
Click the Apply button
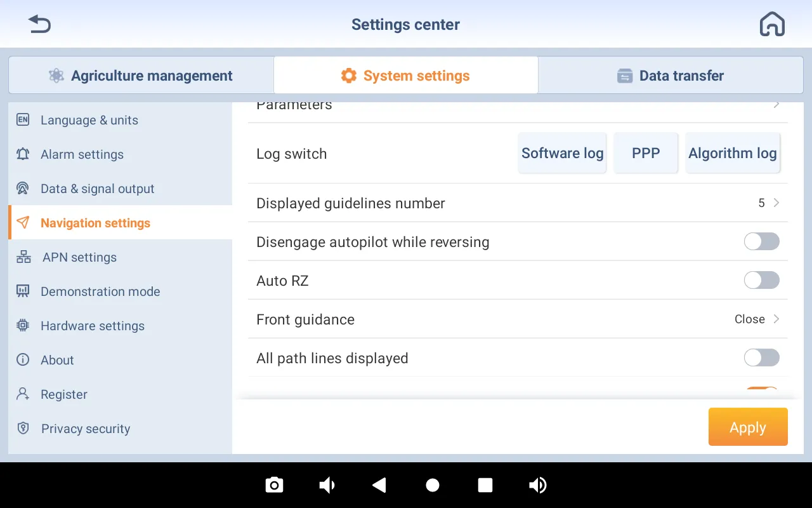pyautogui.click(x=748, y=427)
